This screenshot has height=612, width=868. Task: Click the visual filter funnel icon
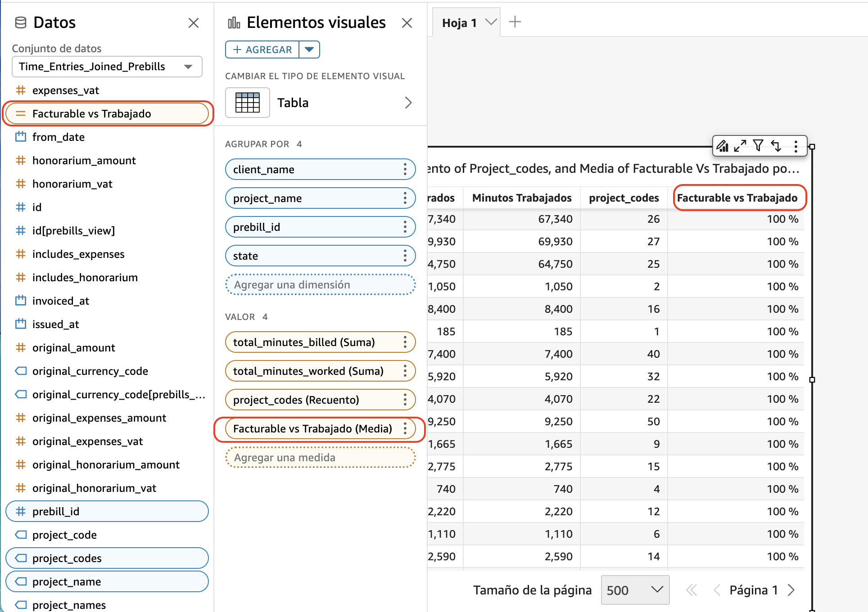pyautogui.click(x=758, y=146)
